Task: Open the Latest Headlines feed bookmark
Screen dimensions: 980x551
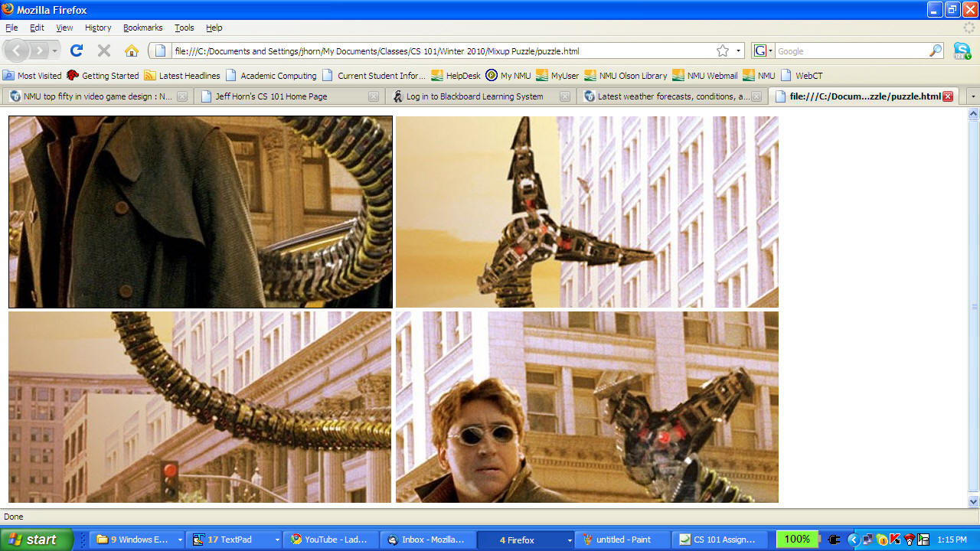Action: [182, 76]
